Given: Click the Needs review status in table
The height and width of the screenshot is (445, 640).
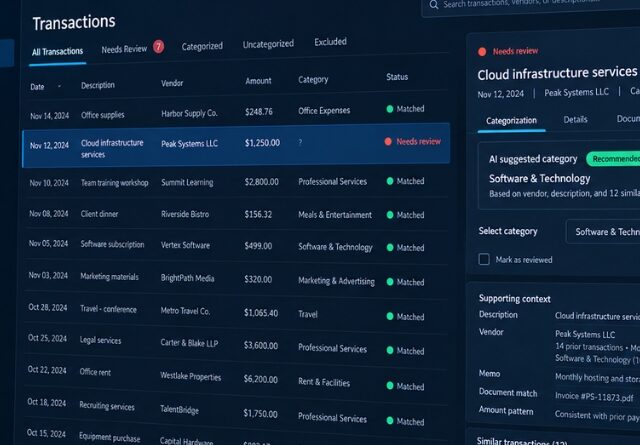Looking at the screenshot, I should [x=418, y=142].
